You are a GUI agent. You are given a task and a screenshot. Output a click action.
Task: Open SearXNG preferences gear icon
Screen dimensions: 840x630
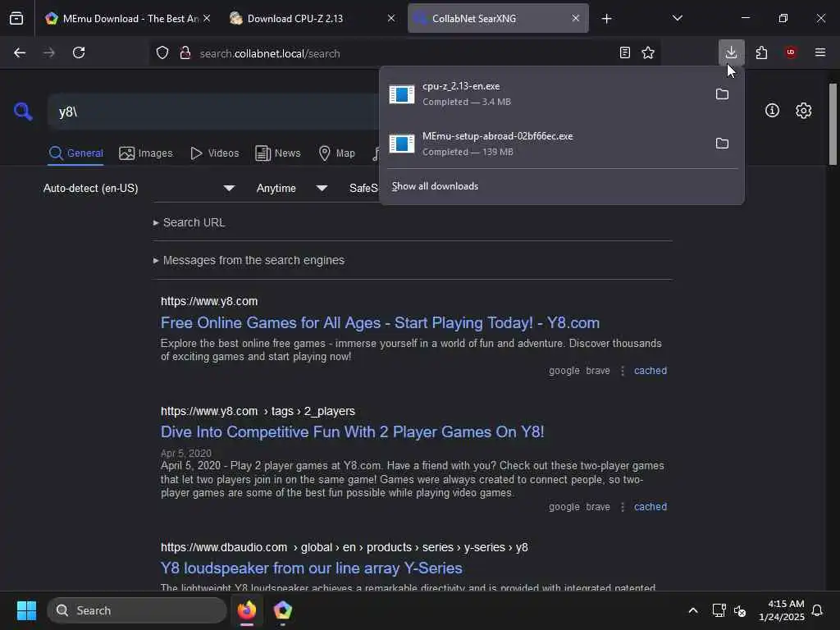[804, 111]
